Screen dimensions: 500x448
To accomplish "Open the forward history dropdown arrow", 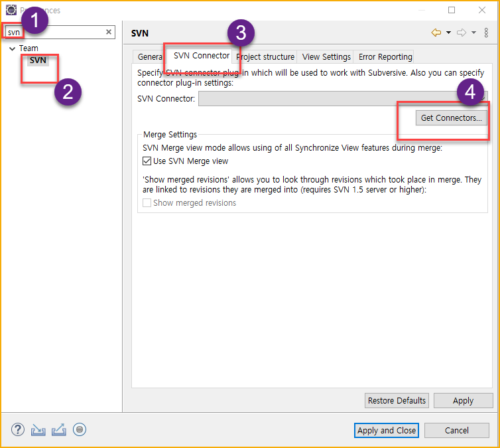I will 474,33.
